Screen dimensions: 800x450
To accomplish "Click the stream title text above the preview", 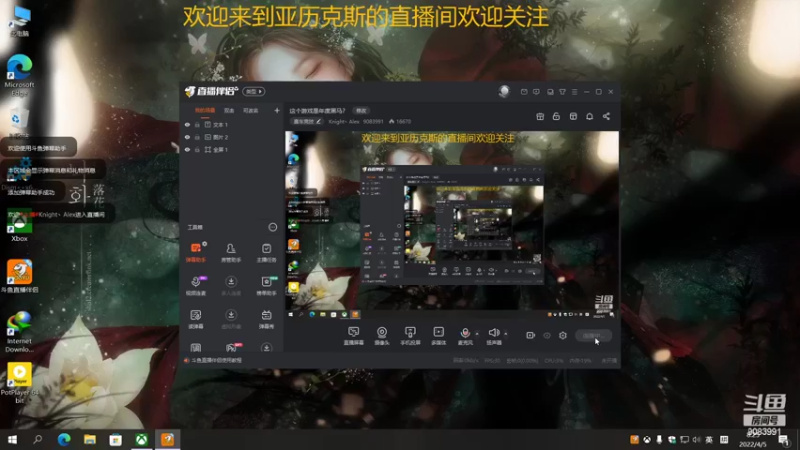I will (x=317, y=111).
